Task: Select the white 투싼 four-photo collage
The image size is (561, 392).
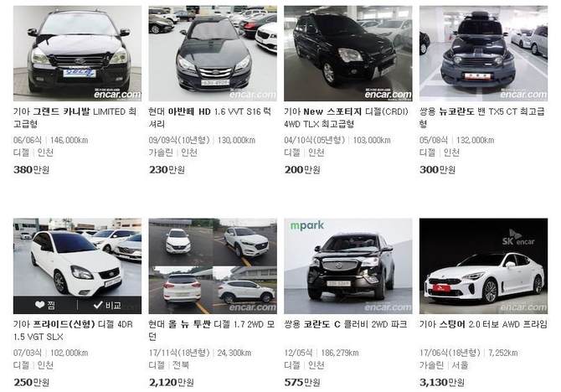Action: [213, 266]
